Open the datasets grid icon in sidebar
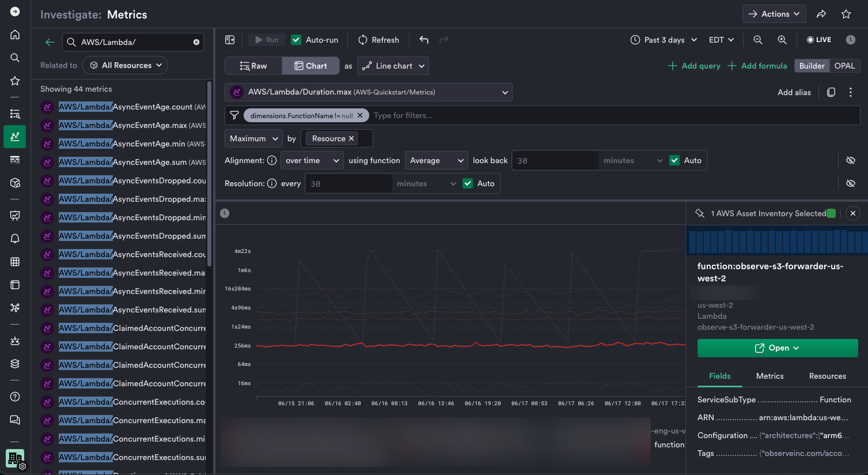Screen dimensions: 868x475 (x=15, y=262)
